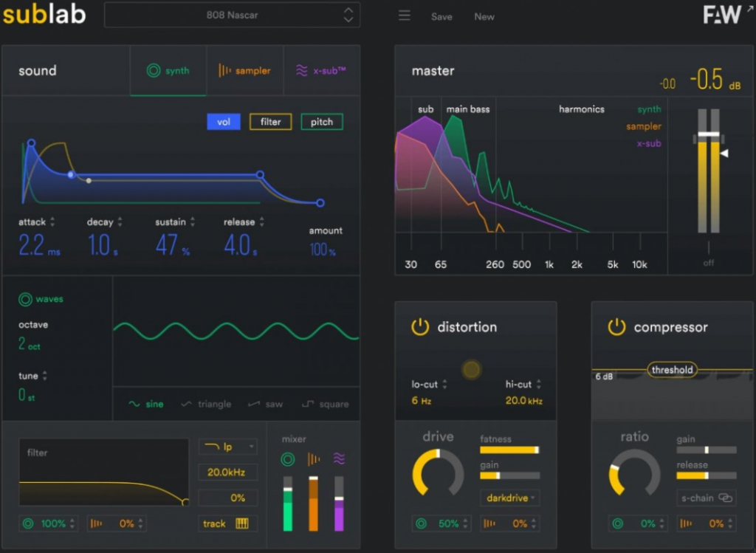756x553 pixels.
Task: Click the filter cutoff 20.0kHz field
Action: pos(227,472)
